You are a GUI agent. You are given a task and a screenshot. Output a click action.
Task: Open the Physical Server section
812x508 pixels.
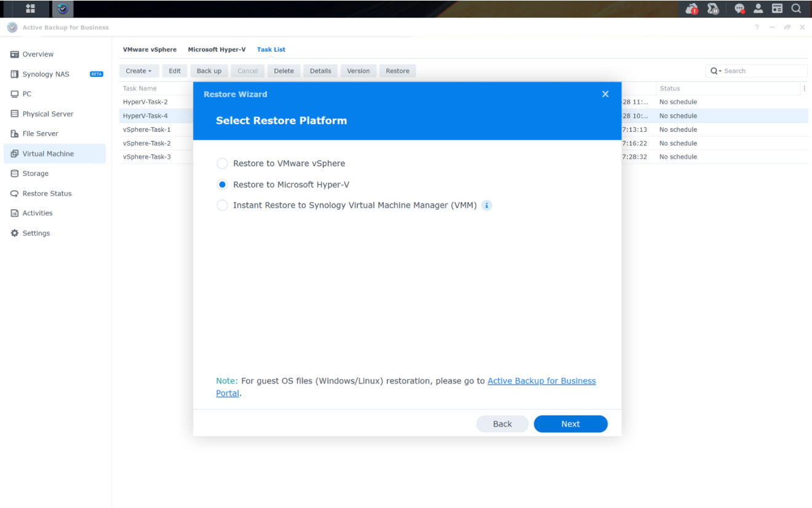(46, 113)
